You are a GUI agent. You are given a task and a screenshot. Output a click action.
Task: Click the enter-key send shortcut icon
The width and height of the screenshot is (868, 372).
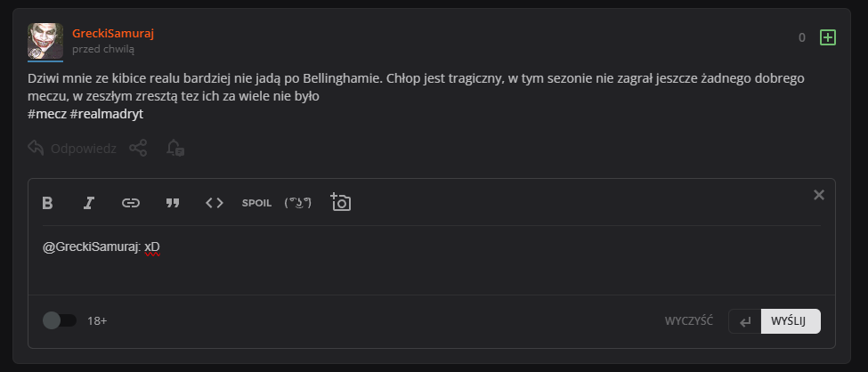[745, 321]
